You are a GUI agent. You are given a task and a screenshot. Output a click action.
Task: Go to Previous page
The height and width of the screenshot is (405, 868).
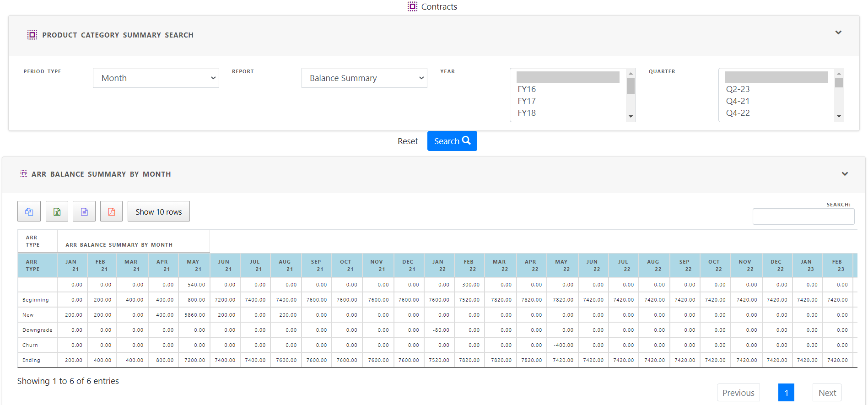pyautogui.click(x=738, y=393)
